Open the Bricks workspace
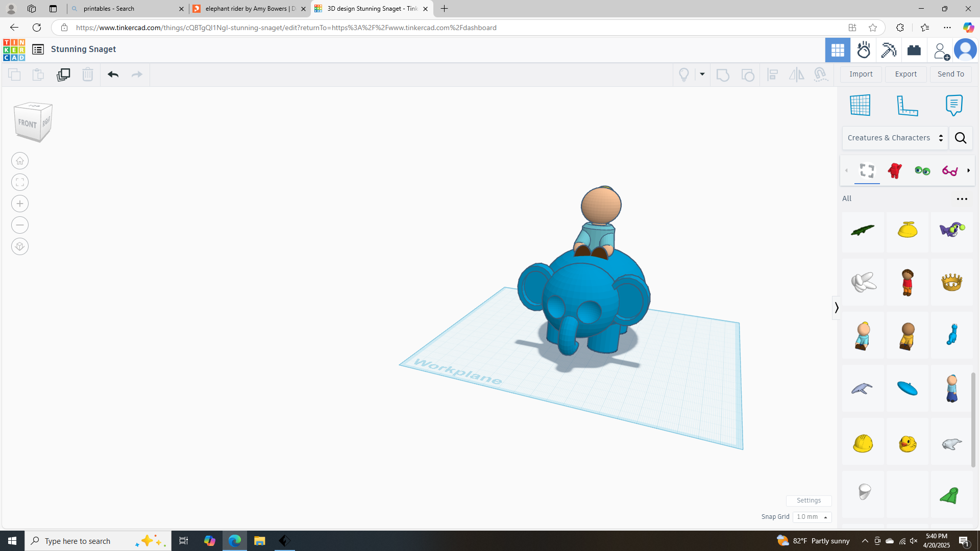Screen dimensions: 980x551 (x=914, y=50)
